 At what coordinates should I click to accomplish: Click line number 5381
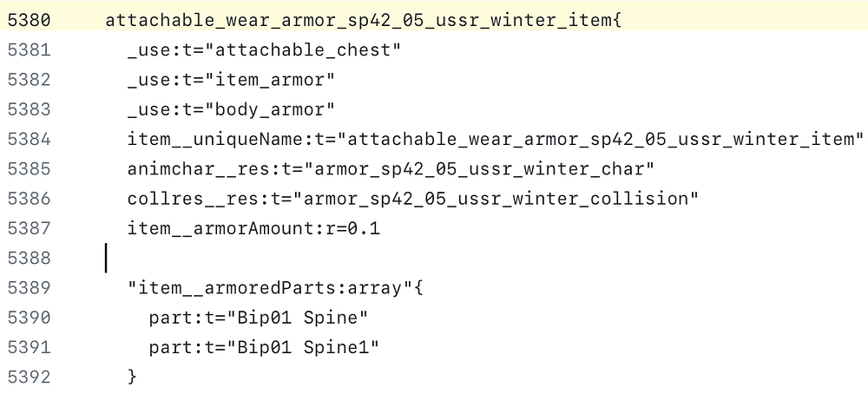[29, 50]
